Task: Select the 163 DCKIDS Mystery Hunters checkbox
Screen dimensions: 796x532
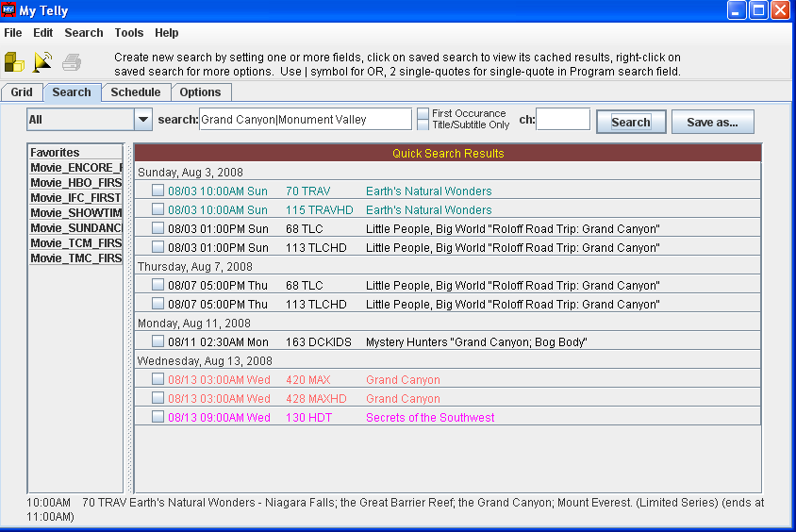Action: (158, 342)
